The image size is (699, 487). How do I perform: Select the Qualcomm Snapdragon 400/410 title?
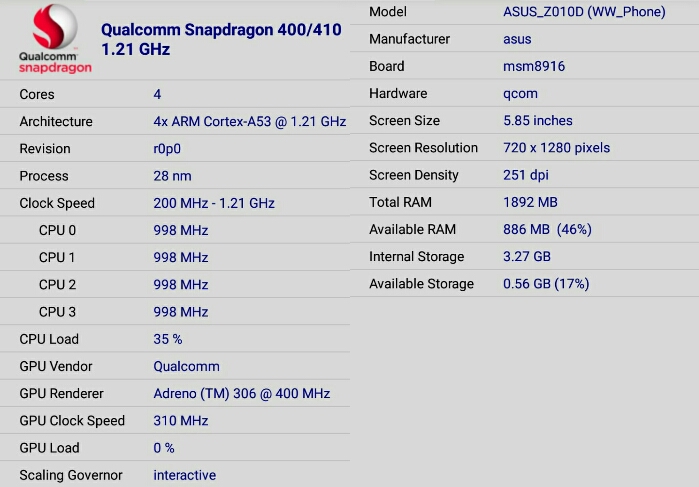221,29
